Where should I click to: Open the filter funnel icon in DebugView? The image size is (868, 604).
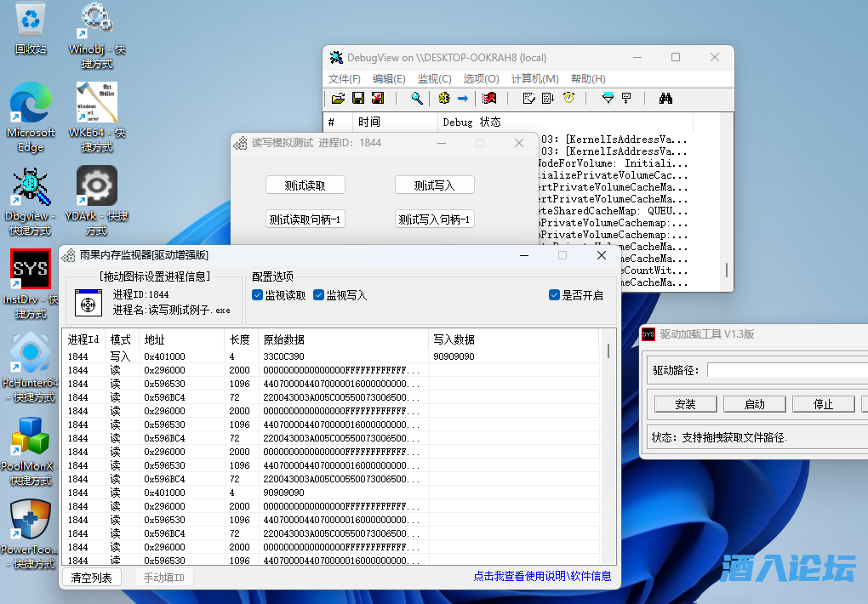pyautogui.click(x=608, y=99)
